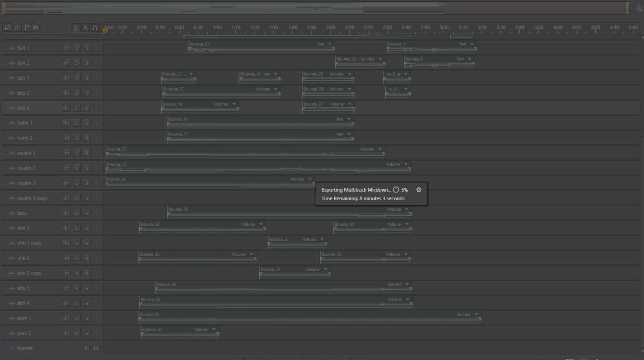The image size is (644, 360).
Task: Select the ooahh 3 copy track header
Action: click(x=32, y=198)
